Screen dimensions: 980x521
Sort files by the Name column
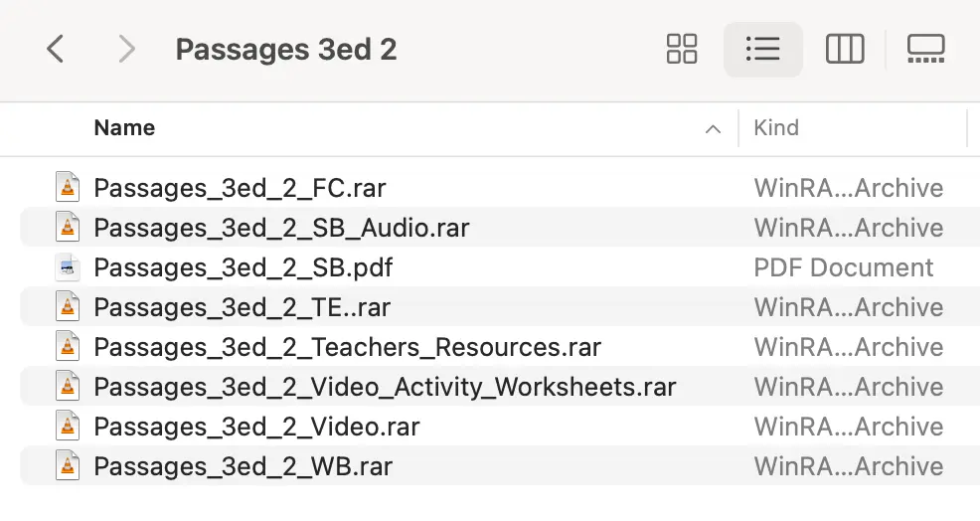tap(124, 127)
